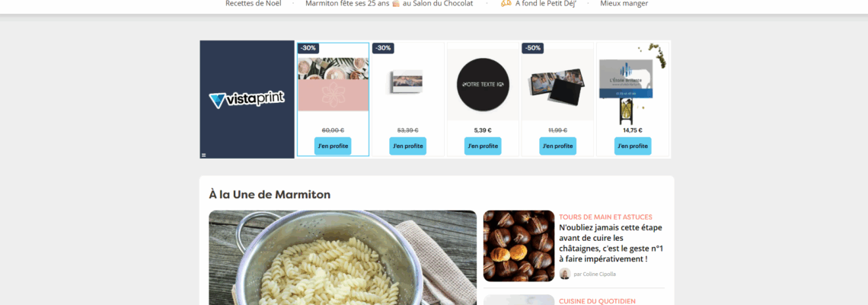The image size is (868, 305).
Task: Open Cuisine du quotidien category link
Action: (x=597, y=301)
